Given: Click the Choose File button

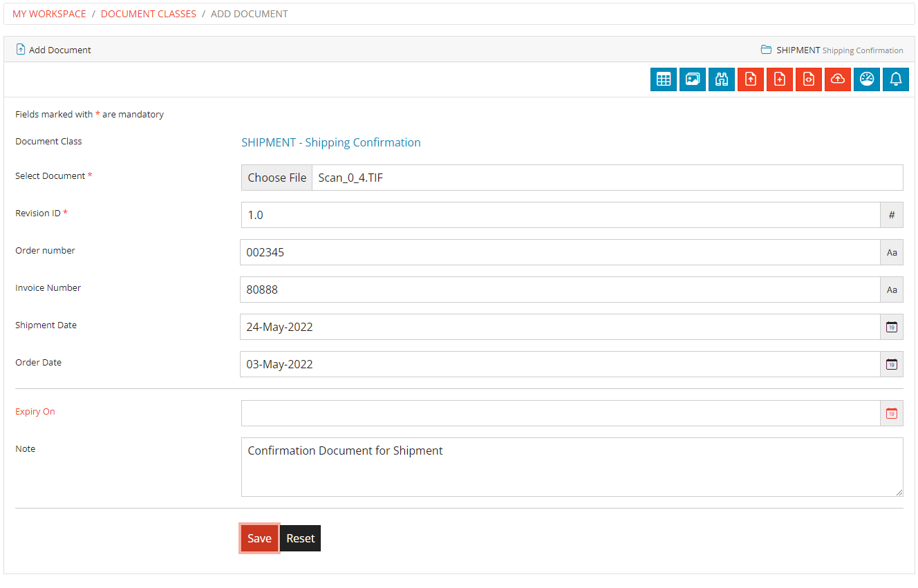Looking at the screenshot, I should 277,178.
